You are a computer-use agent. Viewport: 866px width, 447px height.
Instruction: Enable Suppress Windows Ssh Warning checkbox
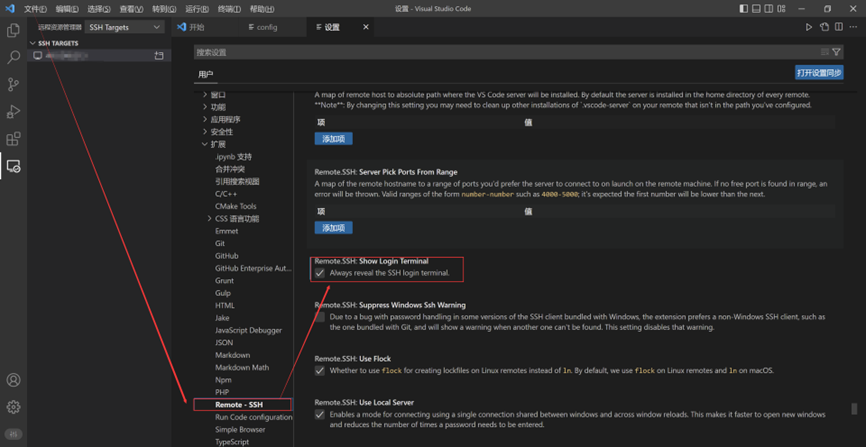click(x=320, y=317)
